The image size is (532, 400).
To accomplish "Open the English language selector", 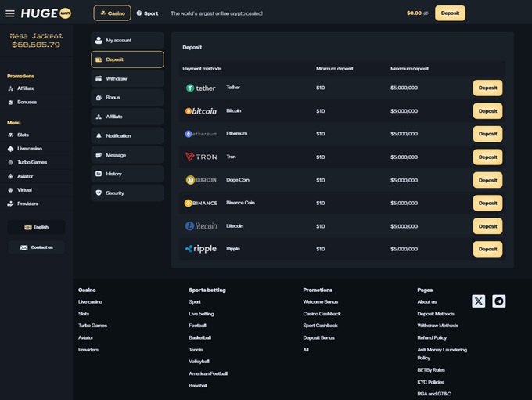I will point(36,227).
